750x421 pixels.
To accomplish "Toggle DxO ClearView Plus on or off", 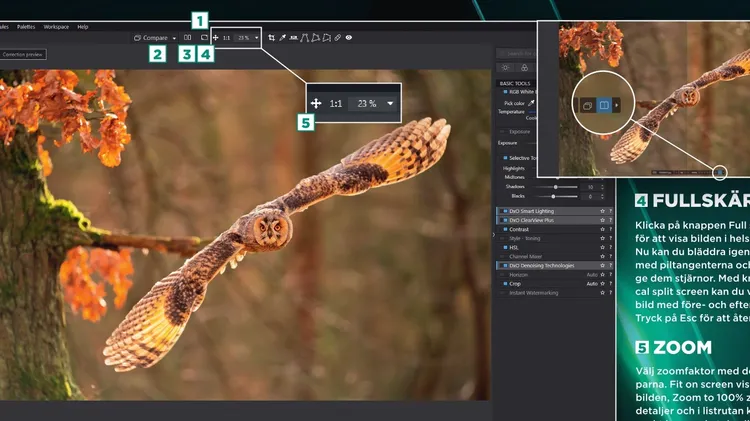I will coord(505,220).
